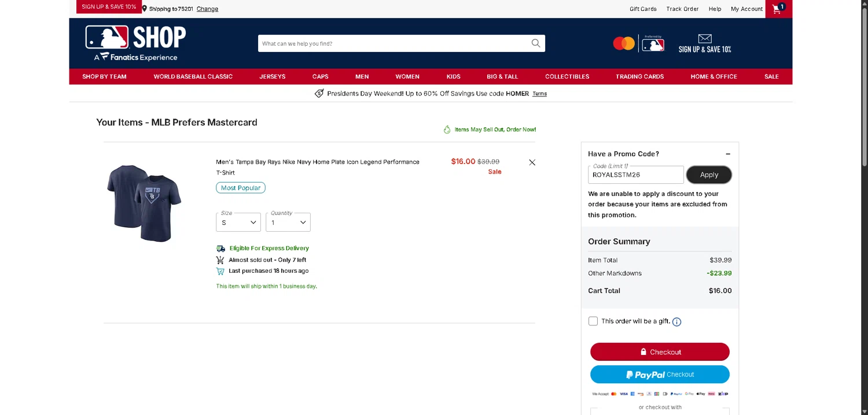Viewport: 868px width, 415px height.
Task: Click the Cart Total $16.00 value
Action: point(720,291)
